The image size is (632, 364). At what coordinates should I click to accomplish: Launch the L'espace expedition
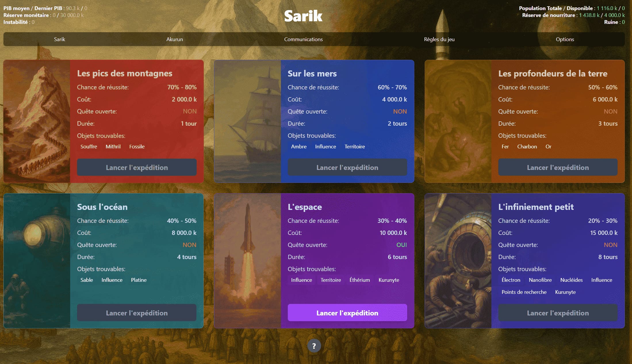347,313
